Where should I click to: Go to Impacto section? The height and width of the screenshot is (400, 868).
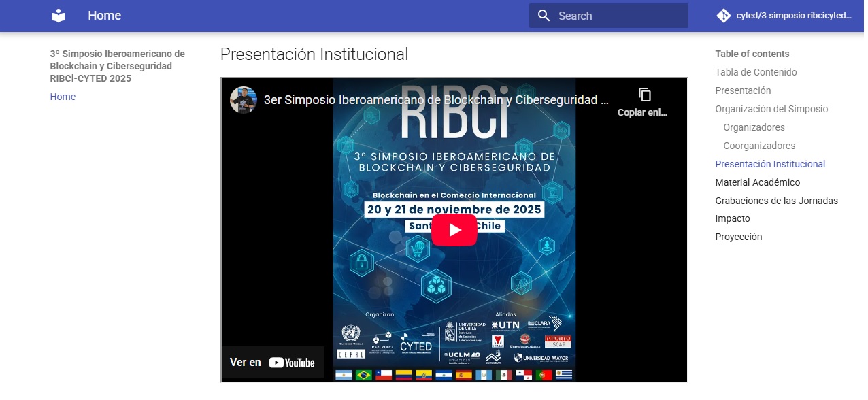733,218
